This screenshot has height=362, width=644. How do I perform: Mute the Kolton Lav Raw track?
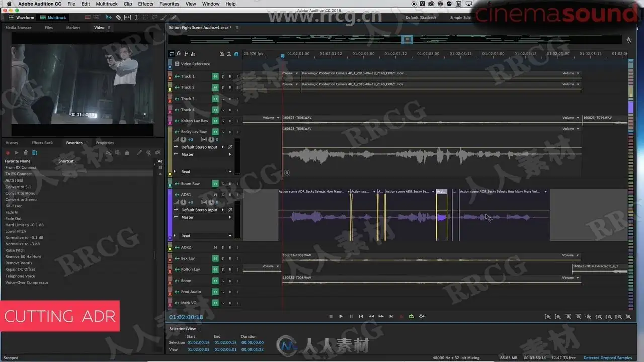coord(215,121)
